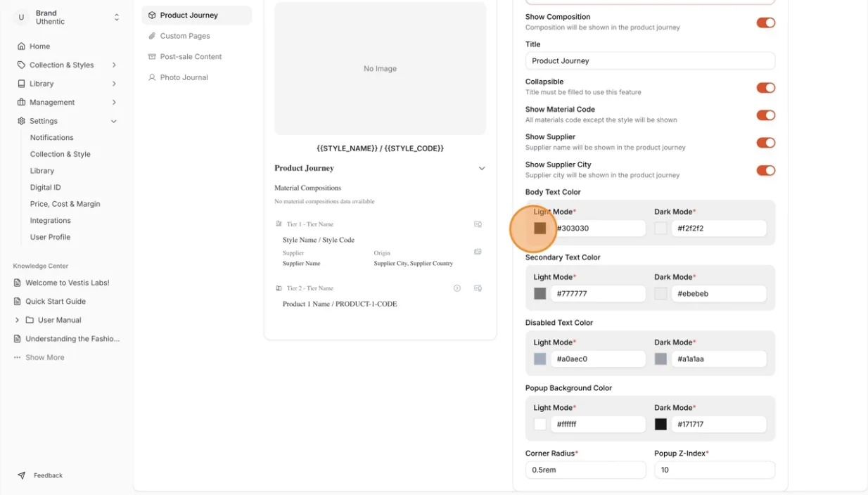Click the Library book icon in the sidebar

tap(21, 84)
